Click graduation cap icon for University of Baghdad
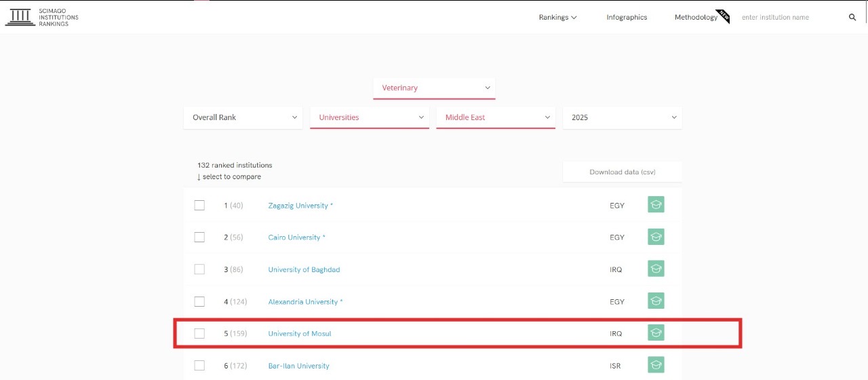868x380 pixels. [656, 269]
